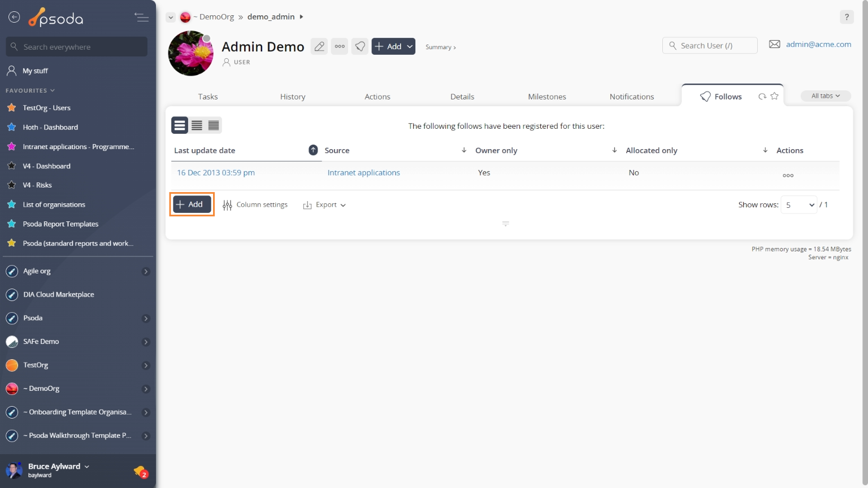Expand ~ Onboarding Template Organisation arrow
Screen dimensions: 868x488
(146, 412)
